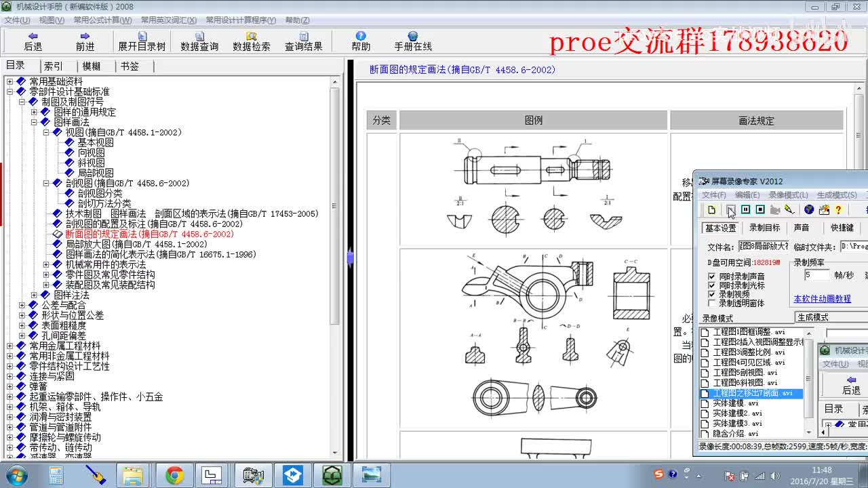The image size is (868, 488).
Task: Collapse the 剖视图(摘自GB/T 4458.6-2002) node
Action: point(46,183)
